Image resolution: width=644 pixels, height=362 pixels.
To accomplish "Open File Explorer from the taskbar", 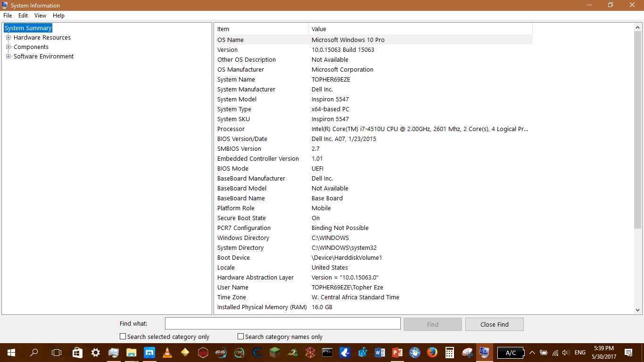I will 132,353.
